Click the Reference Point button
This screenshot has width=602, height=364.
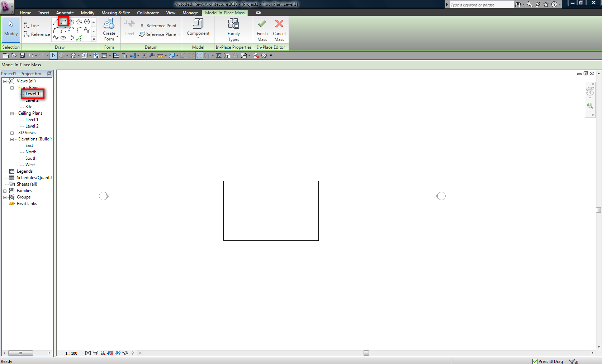(x=158, y=25)
